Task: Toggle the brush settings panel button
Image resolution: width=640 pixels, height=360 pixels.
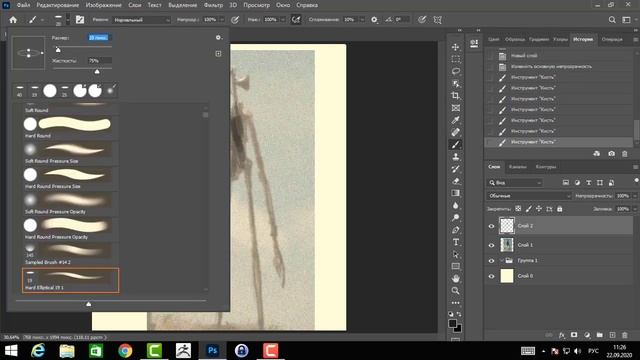Action: (80, 20)
